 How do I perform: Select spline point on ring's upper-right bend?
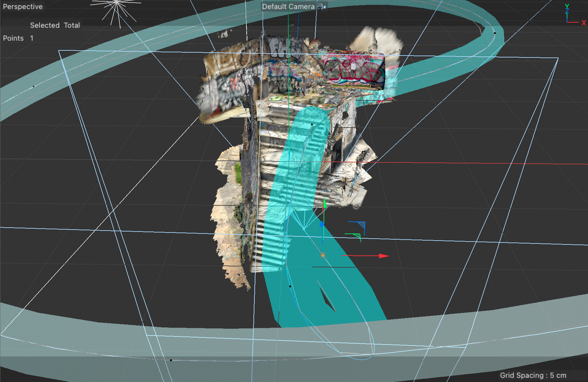495,33
